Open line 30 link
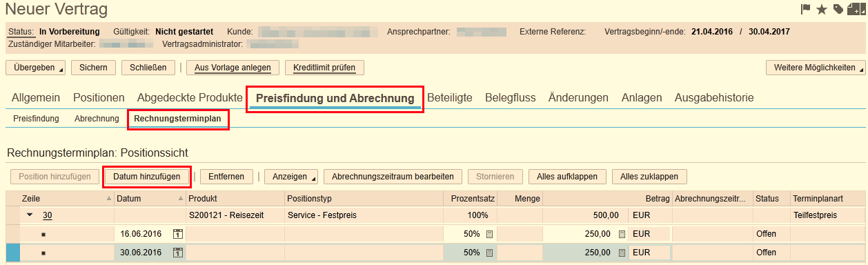868x265 pixels. (x=48, y=215)
